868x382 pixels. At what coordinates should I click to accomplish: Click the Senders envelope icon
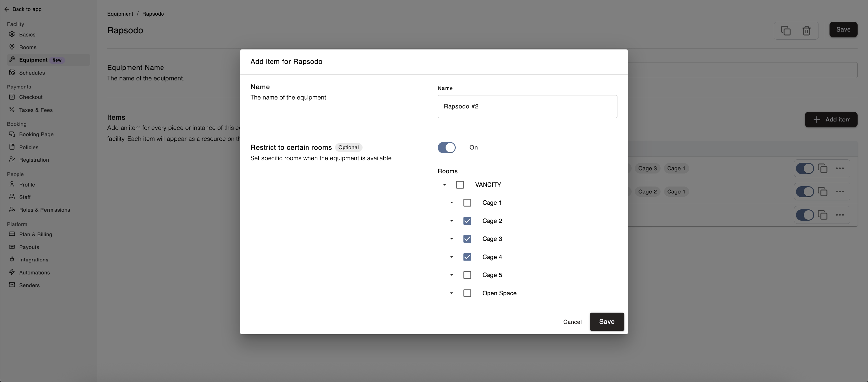click(x=12, y=285)
